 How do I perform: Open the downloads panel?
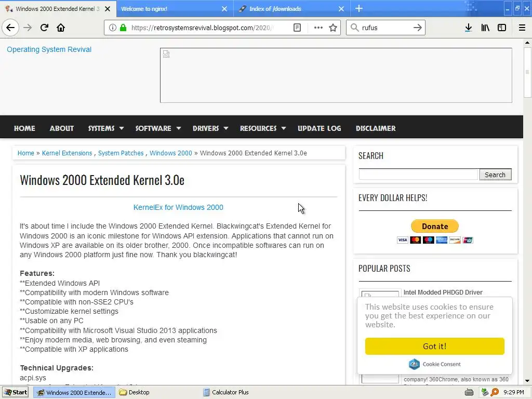[x=469, y=28]
